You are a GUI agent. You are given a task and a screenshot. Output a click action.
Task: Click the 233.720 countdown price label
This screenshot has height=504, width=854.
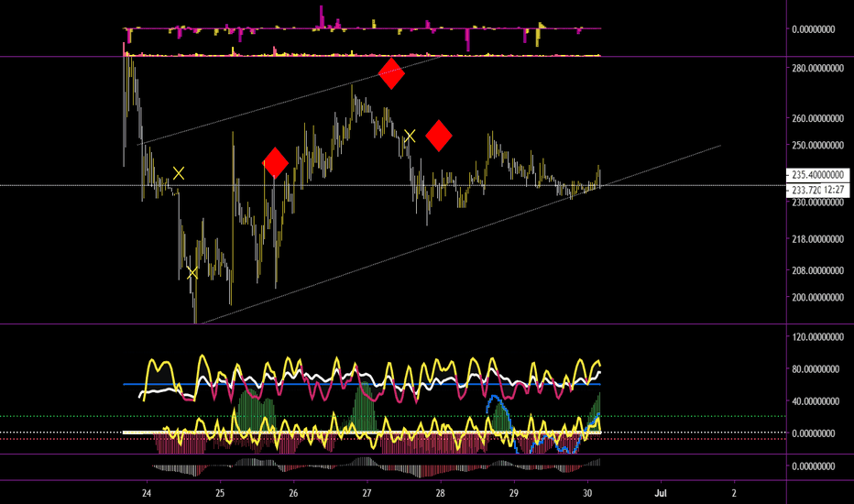817,191
